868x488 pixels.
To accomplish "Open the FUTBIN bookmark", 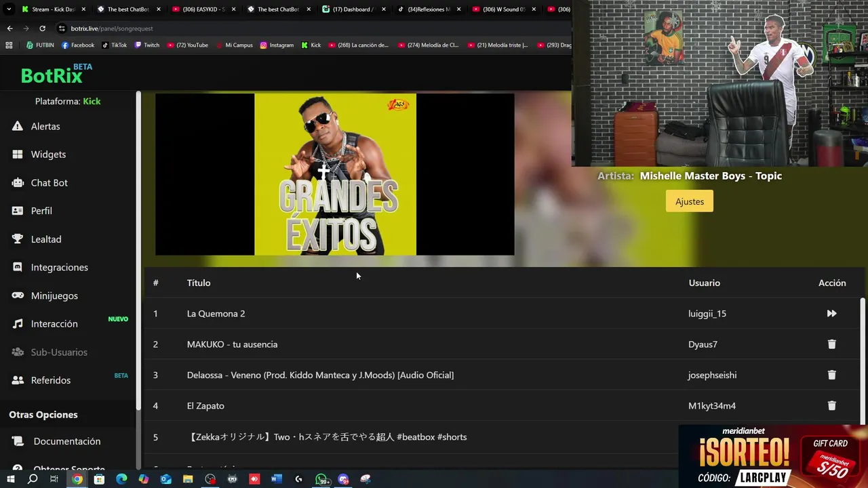I will tap(40, 45).
